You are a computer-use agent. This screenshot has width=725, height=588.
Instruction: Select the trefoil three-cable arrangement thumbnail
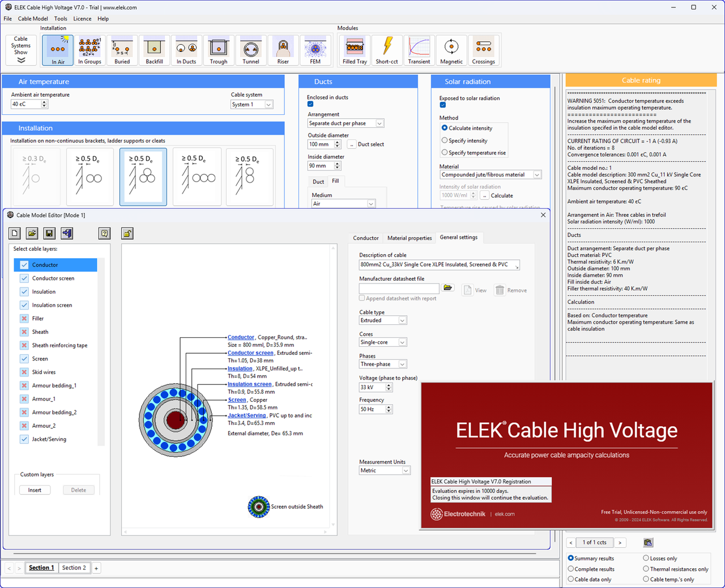[x=143, y=177]
